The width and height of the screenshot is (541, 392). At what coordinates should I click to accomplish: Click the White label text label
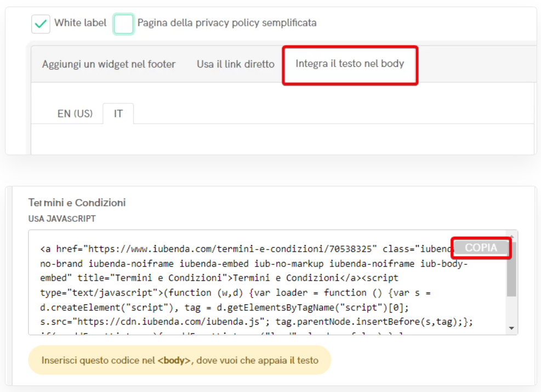coord(81,23)
